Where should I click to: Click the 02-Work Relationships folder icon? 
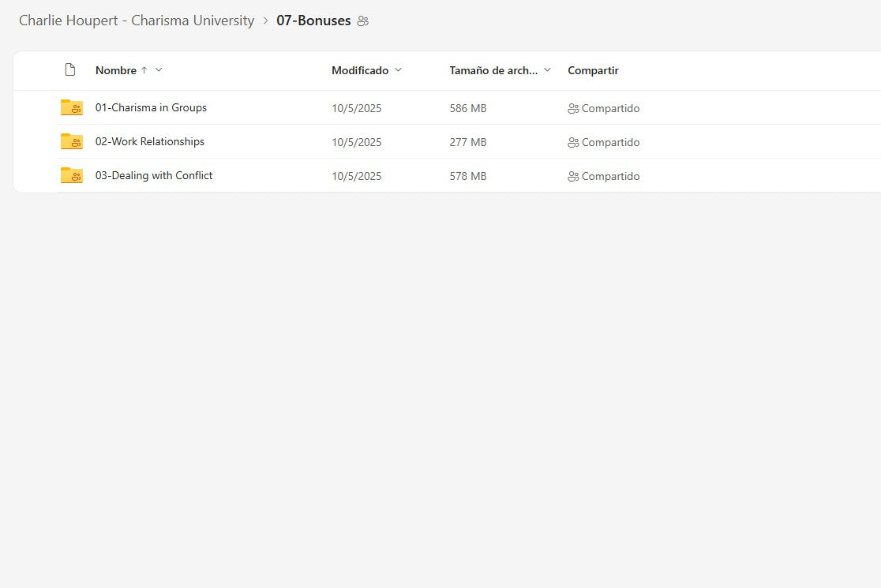[x=71, y=142]
